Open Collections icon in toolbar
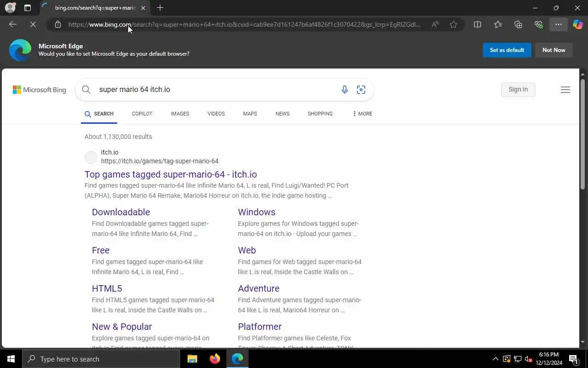This screenshot has height=368, width=588. [518, 24]
